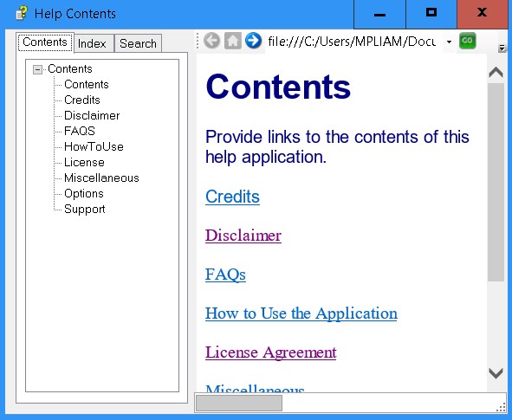Click the Back navigation arrow icon
This screenshot has height=420, width=512.
click(211, 41)
